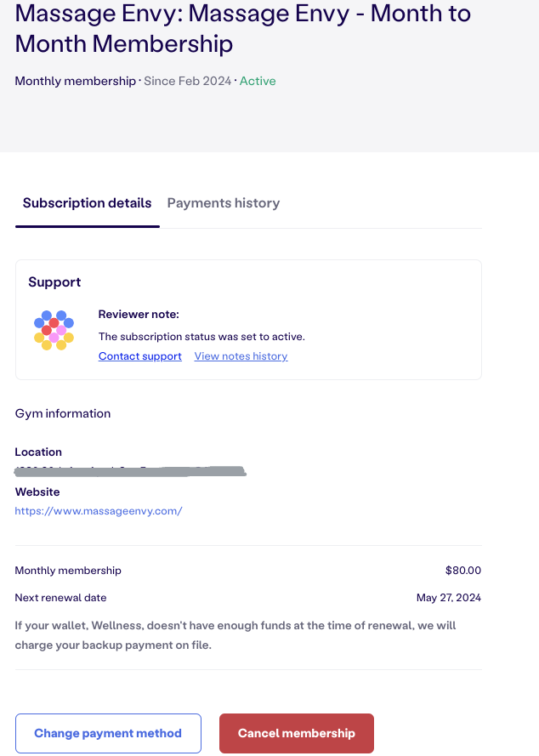Click Change payment method button
Screen dimensions: 539x756
pos(108,733)
